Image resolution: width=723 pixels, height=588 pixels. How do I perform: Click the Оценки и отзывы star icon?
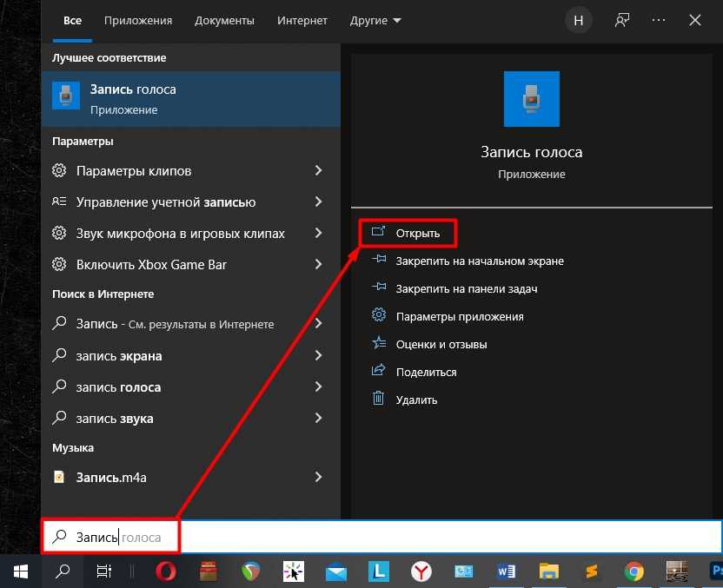coord(378,344)
